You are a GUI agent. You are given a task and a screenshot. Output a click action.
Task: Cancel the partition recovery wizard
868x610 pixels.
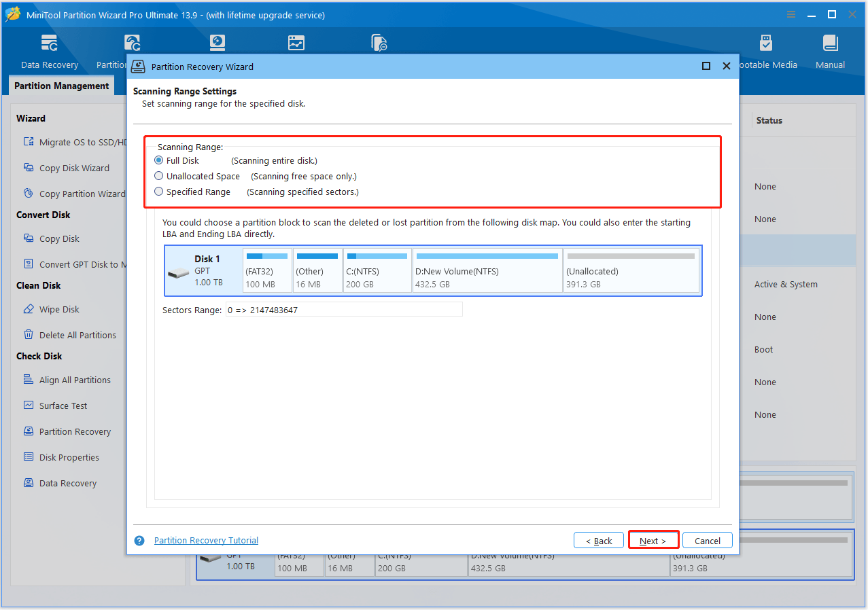[x=708, y=541]
